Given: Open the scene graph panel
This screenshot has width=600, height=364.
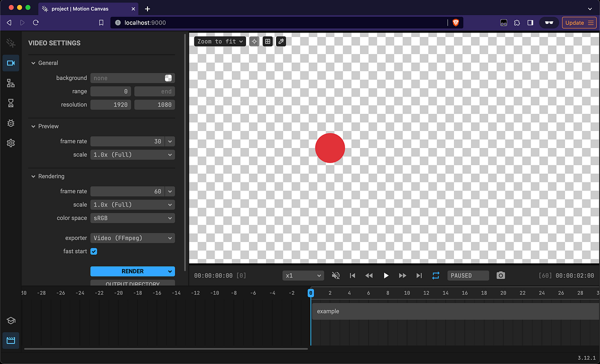Looking at the screenshot, I should click(10, 83).
